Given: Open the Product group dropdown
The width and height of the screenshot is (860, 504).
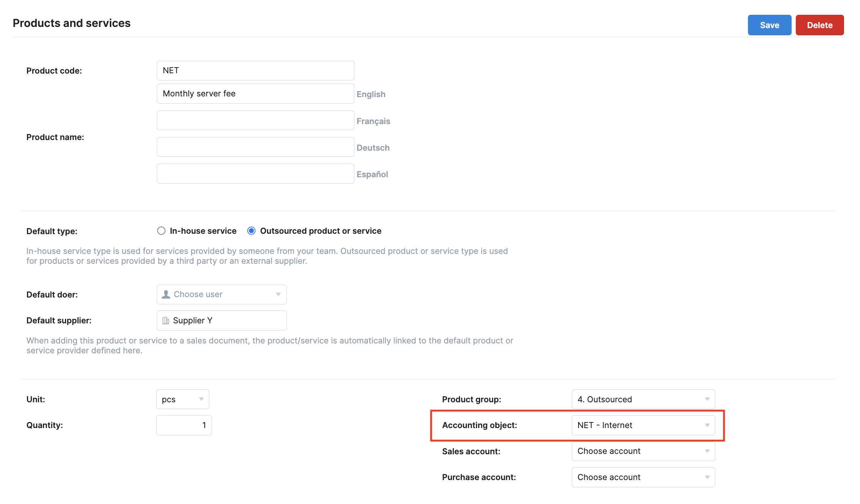Looking at the screenshot, I should coord(643,399).
